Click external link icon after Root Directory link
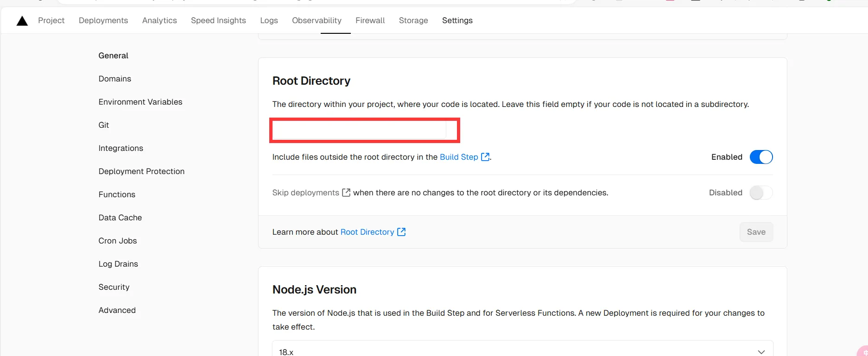The image size is (868, 356). (x=401, y=232)
